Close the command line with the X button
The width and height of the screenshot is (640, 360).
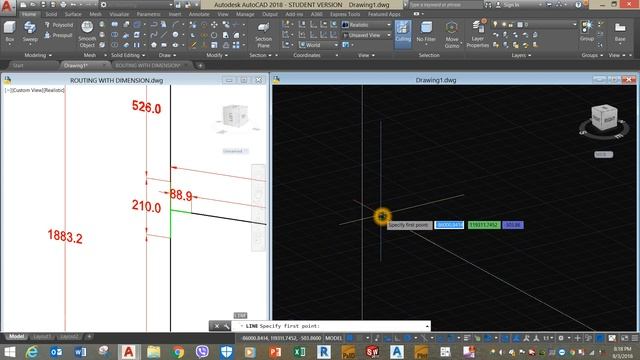point(217,326)
